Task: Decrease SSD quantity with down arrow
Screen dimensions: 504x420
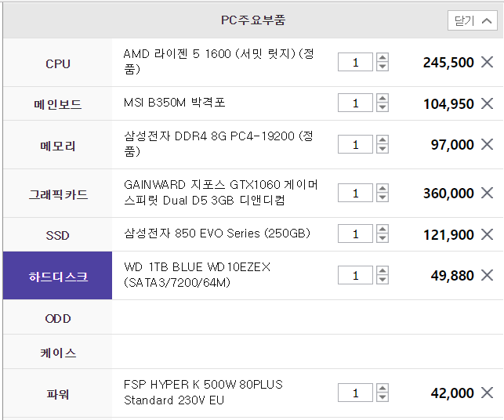Action: (383, 238)
